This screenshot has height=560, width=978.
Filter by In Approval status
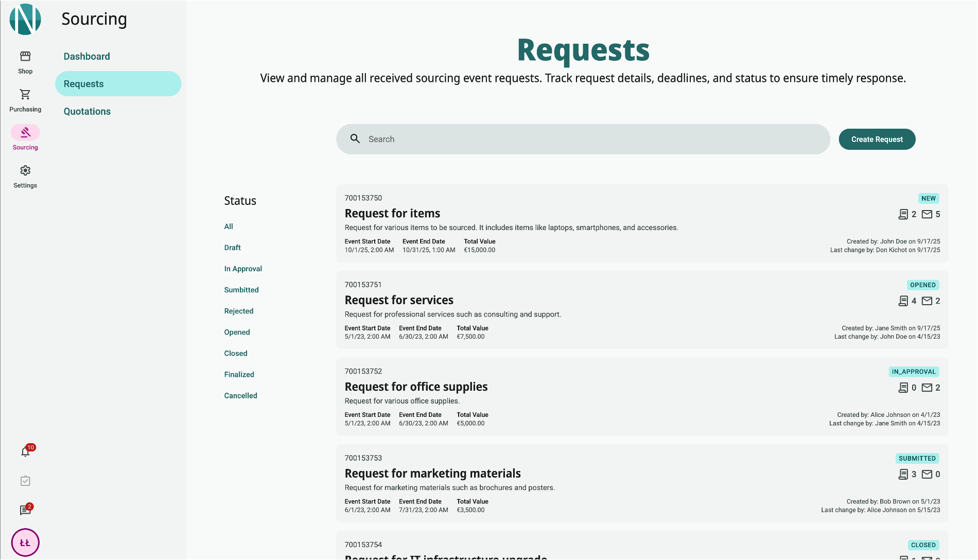(243, 269)
